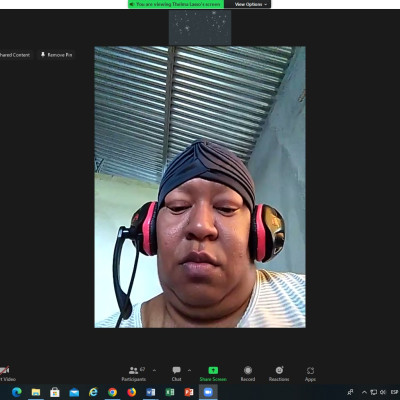Toggle system volume speaker icon in tray
400x400 pixels.
pos(383,392)
